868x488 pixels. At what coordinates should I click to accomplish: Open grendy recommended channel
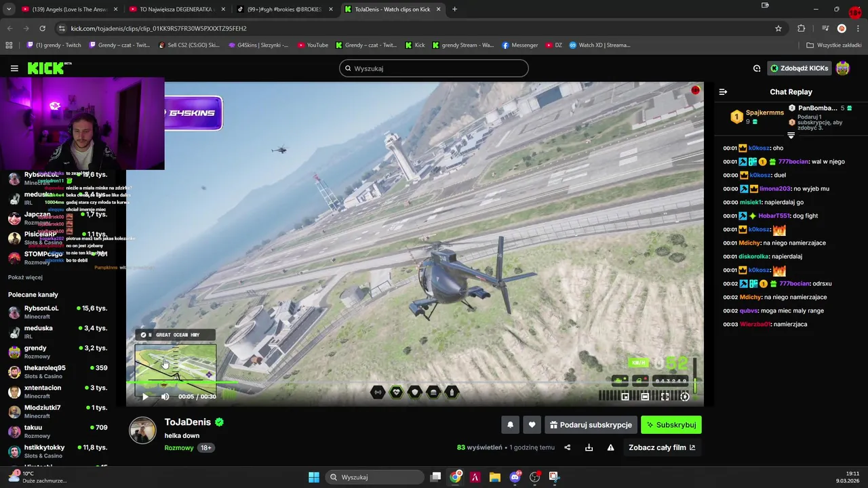coord(58,352)
